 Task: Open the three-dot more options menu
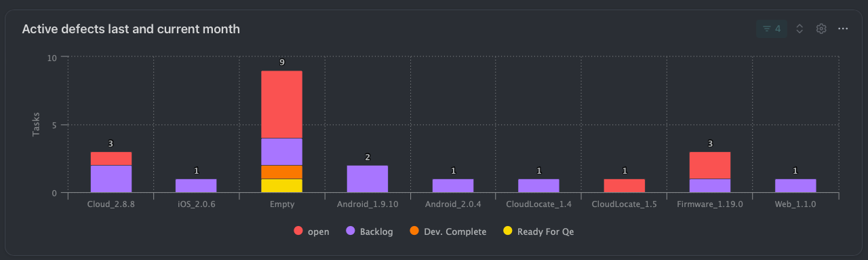pyautogui.click(x=843, y=29)
